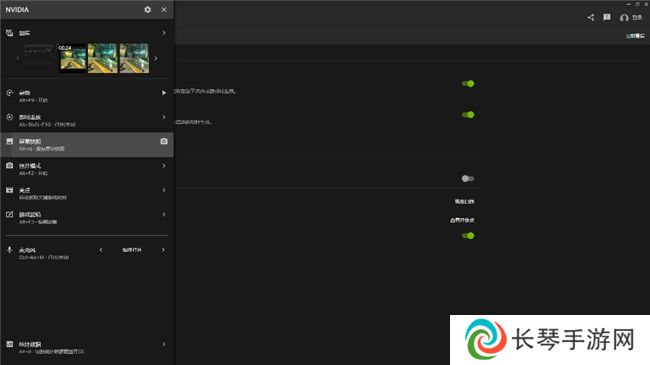Click Photo Mode camera icon (Alt+F2)
This screenshot has width=650, height=365.
[10, 165]
